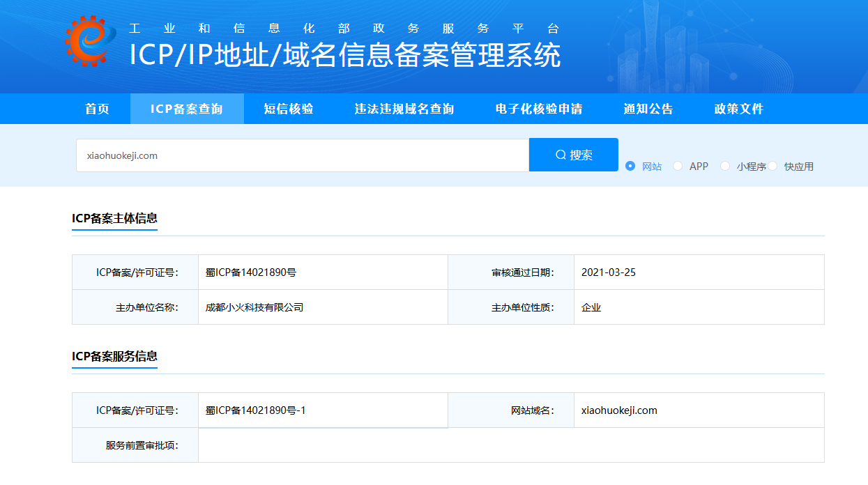Screen dimensions: 868x485
Task: Select the 小程序 radio button
Action: click(x=725, y=166)
